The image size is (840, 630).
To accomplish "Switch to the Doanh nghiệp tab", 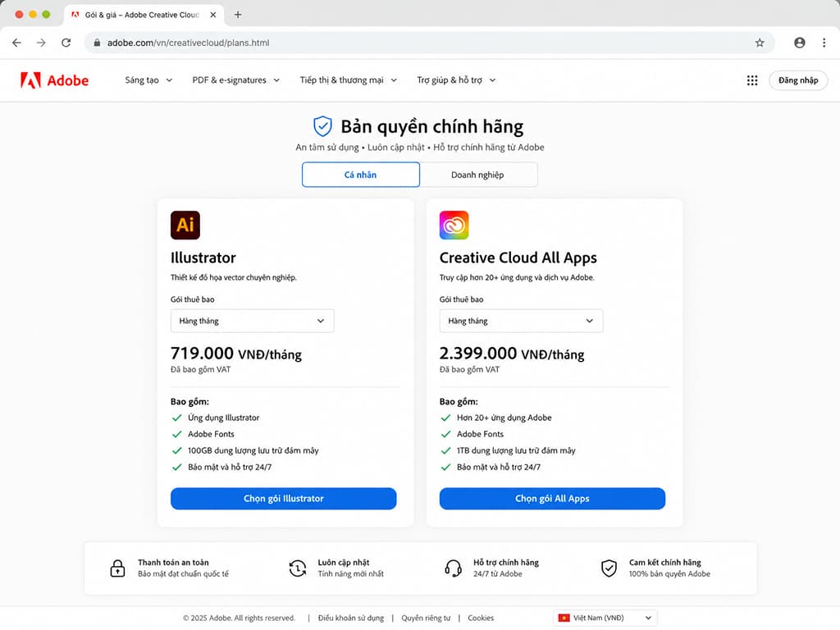I will click(x=478, y=175).
